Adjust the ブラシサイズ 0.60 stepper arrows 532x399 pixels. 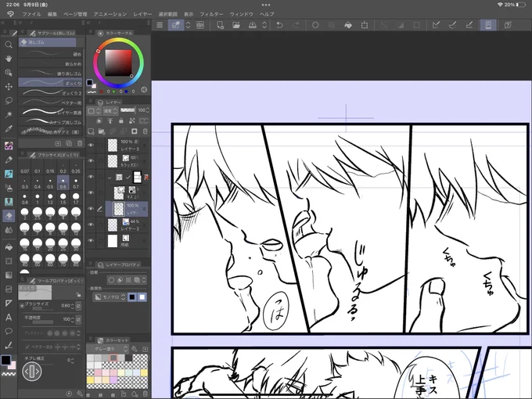72,306
